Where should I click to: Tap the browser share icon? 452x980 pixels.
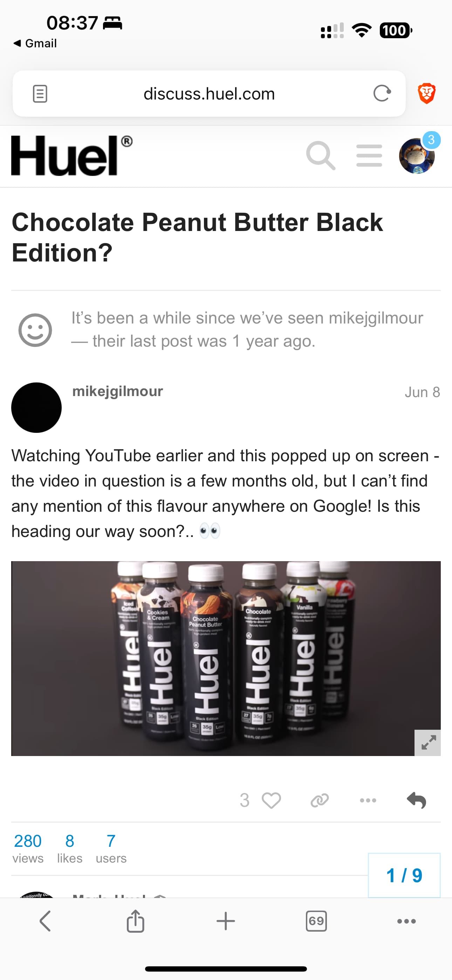136,921
